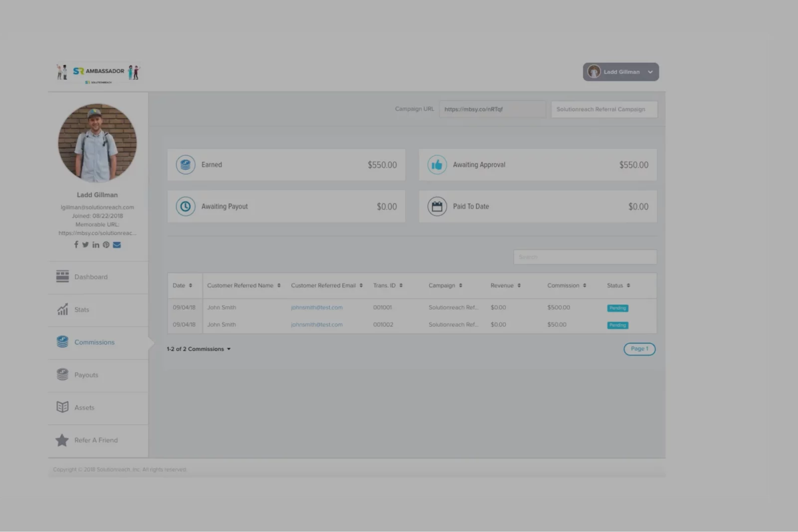Click the commissions Search field

(585, 257)
